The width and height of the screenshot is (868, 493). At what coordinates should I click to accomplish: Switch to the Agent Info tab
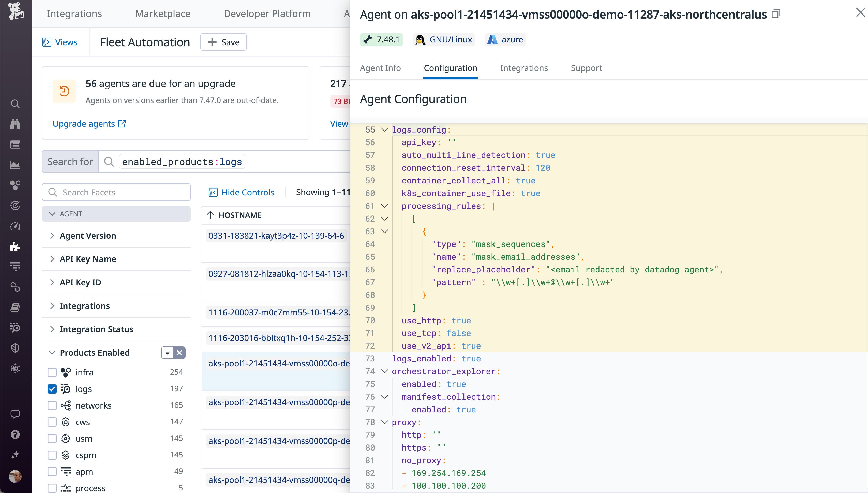[x=380, y=68]
